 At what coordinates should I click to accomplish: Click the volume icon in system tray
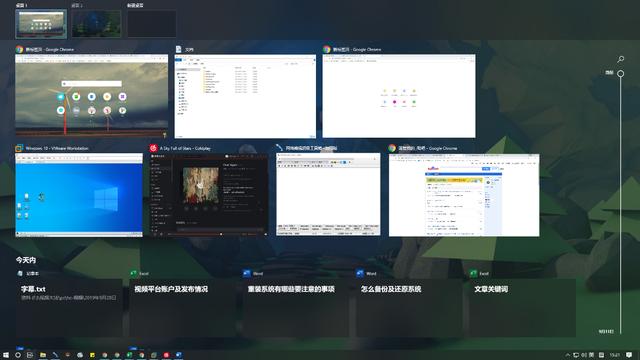click(584, 355)
